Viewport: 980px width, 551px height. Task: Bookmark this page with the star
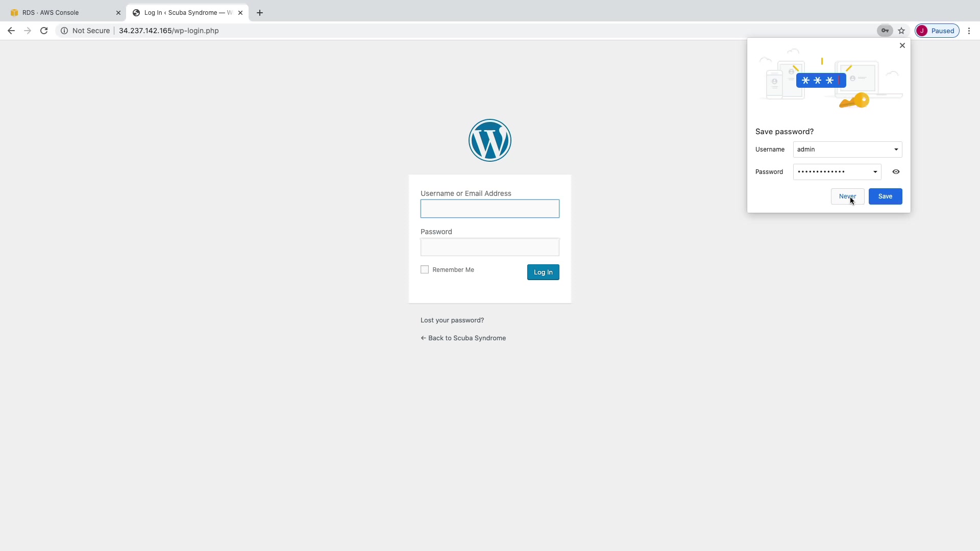coord(901,31)
